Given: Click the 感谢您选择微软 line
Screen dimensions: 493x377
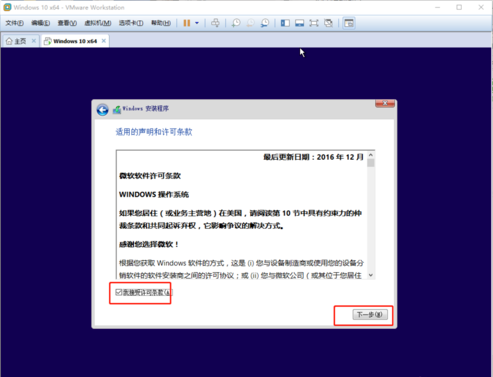Looking at the screenshot, I should click(149, 244).
